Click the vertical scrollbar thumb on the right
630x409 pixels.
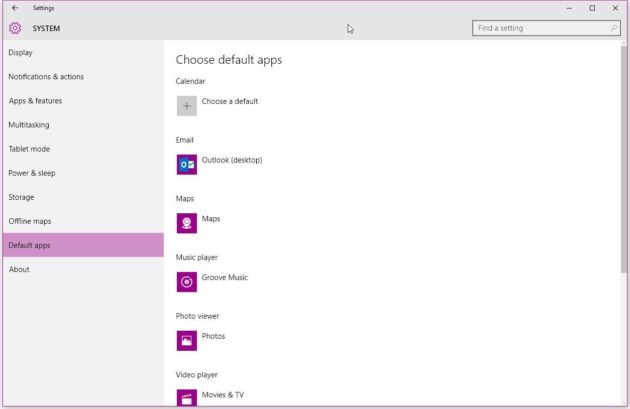tap(624, 160)
